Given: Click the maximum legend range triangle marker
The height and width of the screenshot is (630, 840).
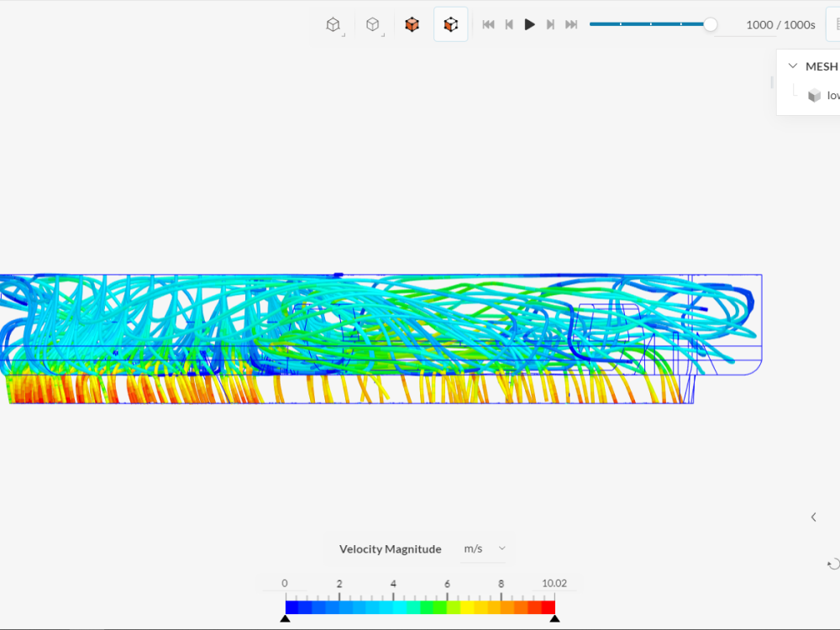Looking at the screenshot, I should pos(555,619).
